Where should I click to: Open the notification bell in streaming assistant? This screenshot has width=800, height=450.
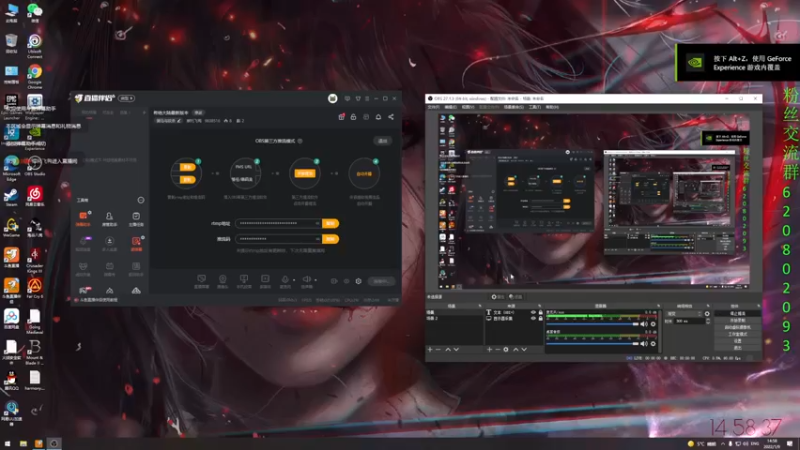[x=378, y=117]
